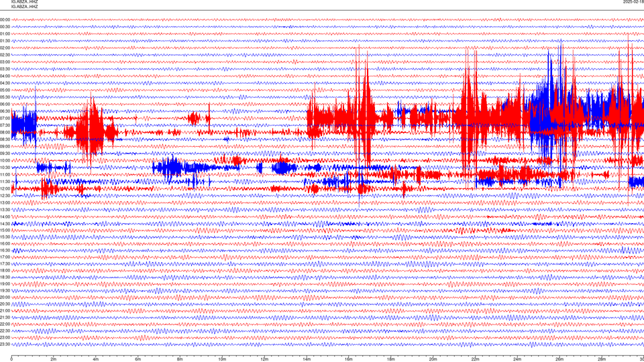The image size is (644, 362).
Task: Select the 10:30 time label
Action: tap(5, 168)
